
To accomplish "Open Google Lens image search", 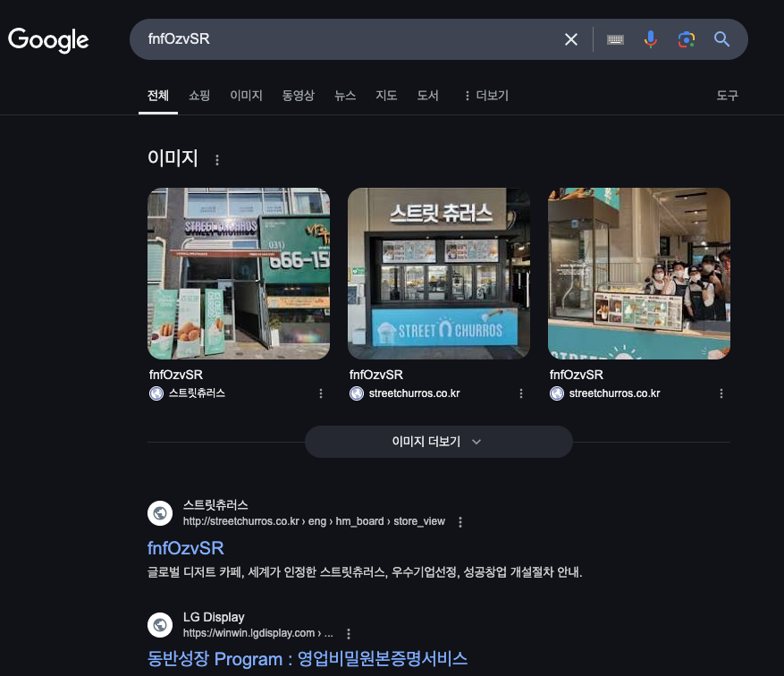I will pos(686,39).
